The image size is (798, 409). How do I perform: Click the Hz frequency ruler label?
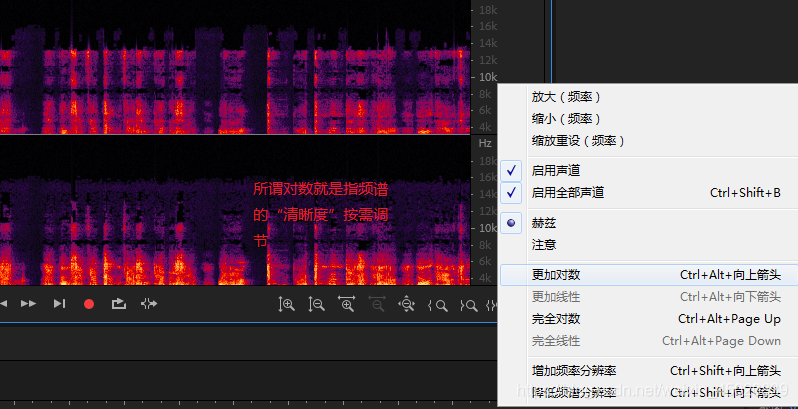point(485,143)
